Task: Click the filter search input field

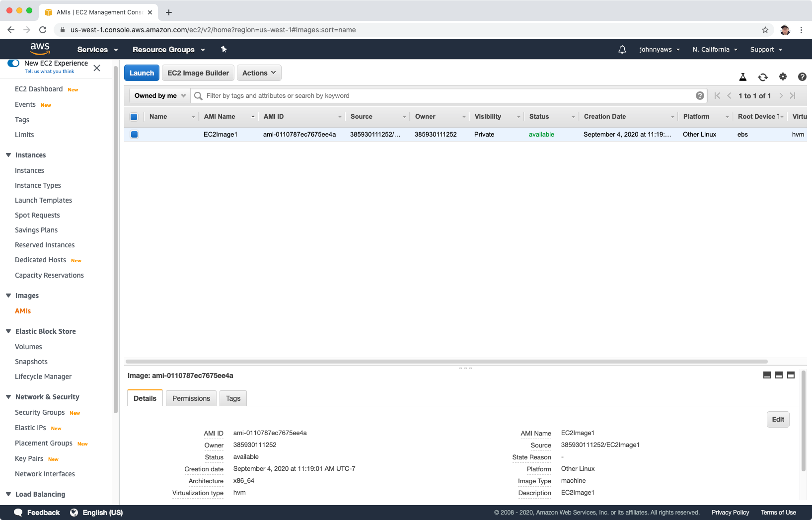Action: click(449, 96)
